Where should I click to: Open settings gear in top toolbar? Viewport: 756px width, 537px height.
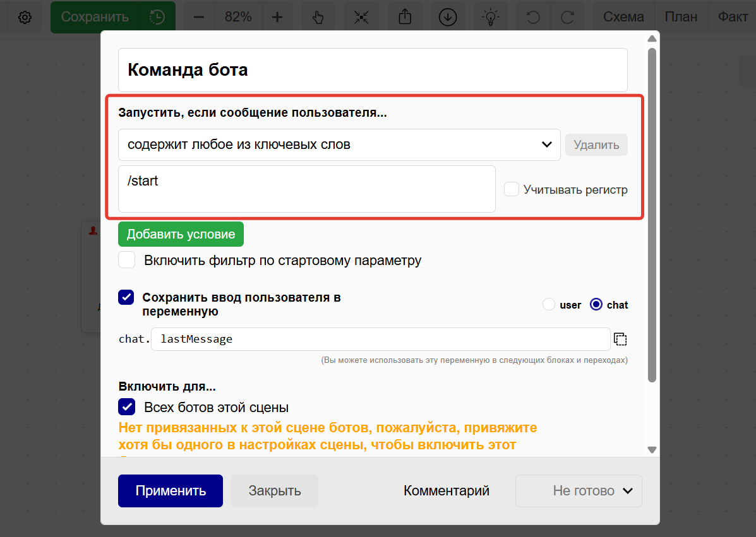pos(25,17)
